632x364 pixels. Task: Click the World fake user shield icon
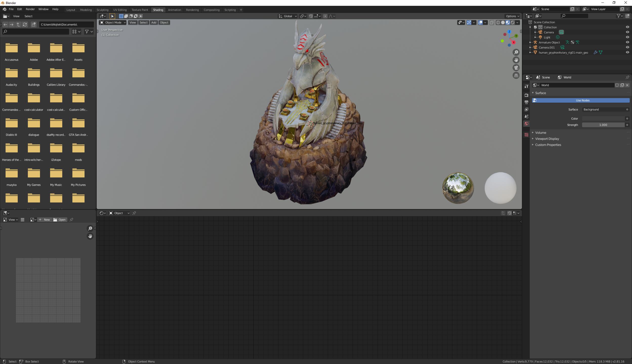tap(617, 85)
